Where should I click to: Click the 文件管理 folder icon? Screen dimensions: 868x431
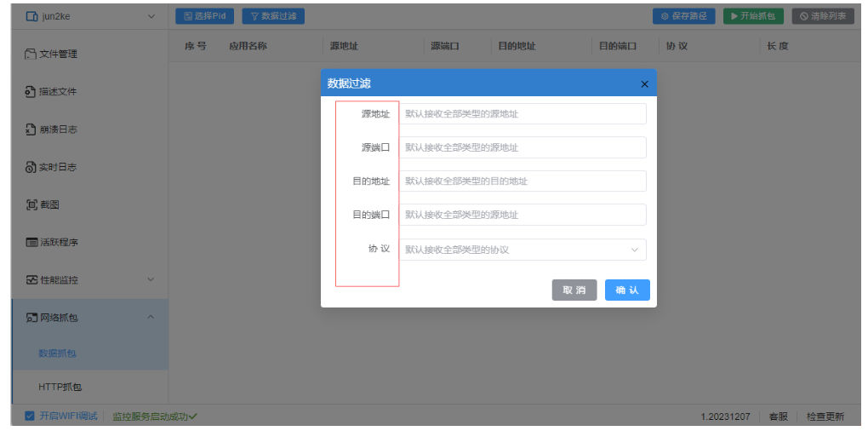31,54
